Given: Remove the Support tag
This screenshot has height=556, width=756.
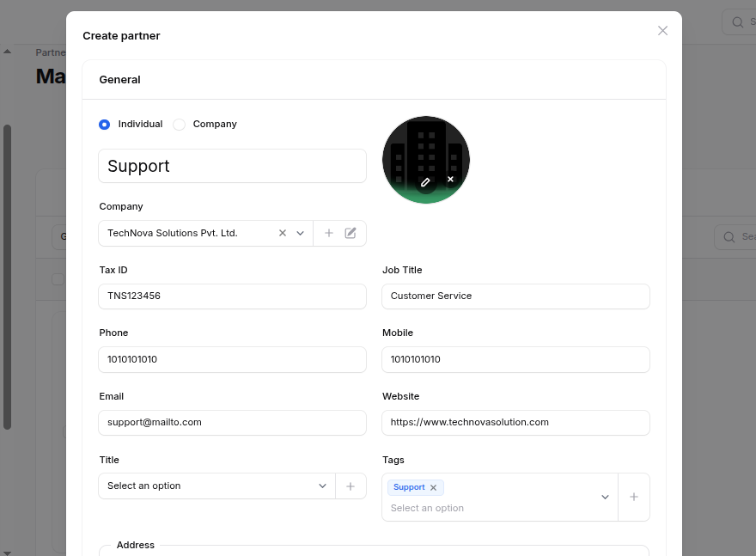Looking at the screenshot, I should tap(434, 487).
